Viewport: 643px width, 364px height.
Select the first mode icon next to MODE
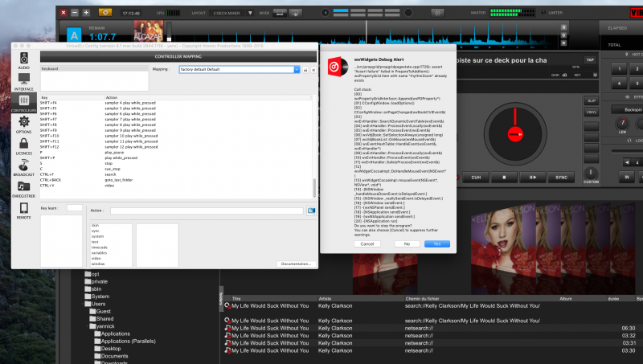(x=280, y=13)
